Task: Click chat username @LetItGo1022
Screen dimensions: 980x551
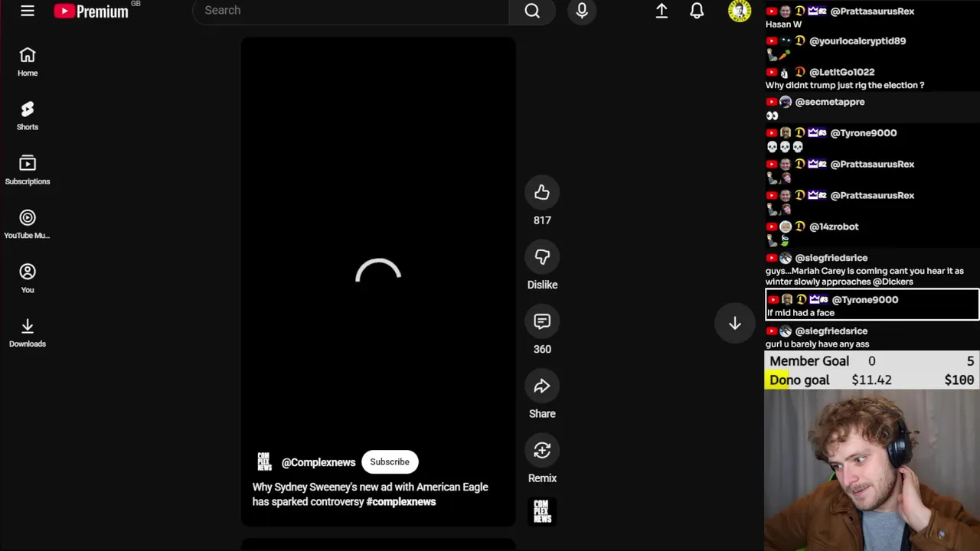Action: pyautogui.click(x=841, y=72)
